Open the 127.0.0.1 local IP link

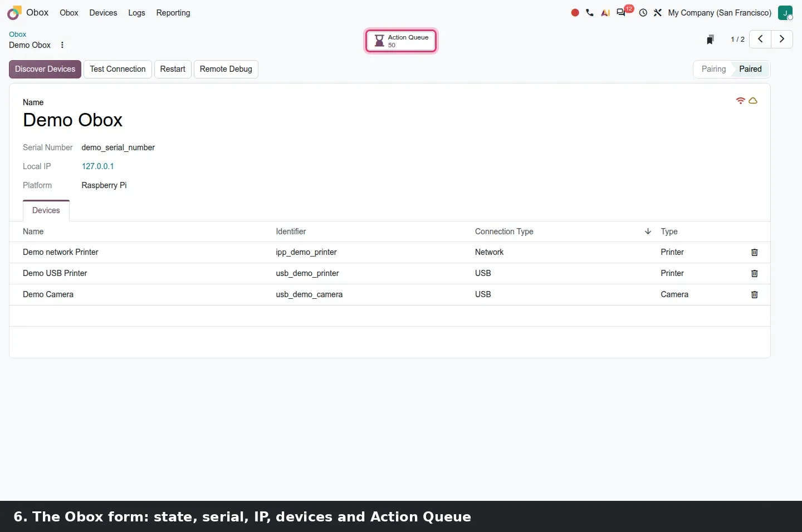click(98, 166)
